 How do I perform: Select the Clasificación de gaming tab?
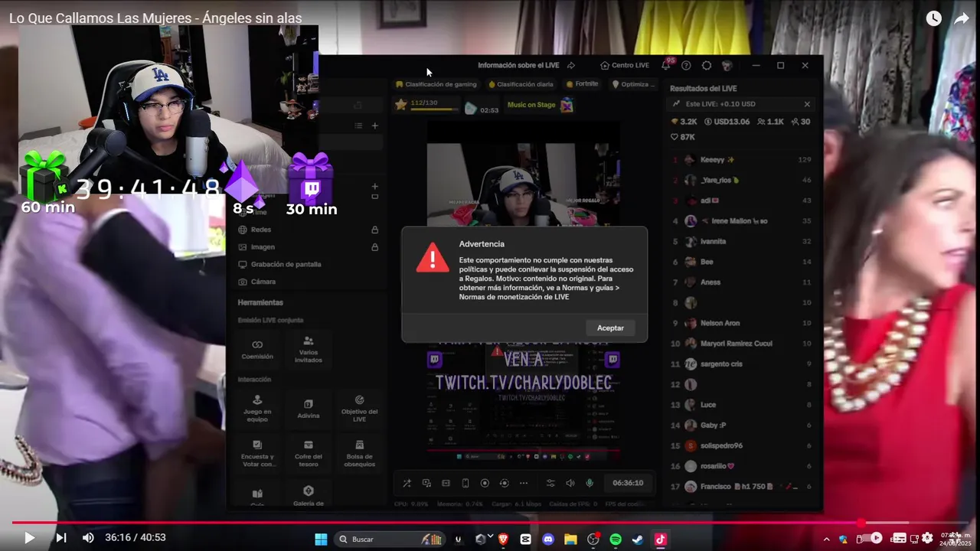(436, 84)
